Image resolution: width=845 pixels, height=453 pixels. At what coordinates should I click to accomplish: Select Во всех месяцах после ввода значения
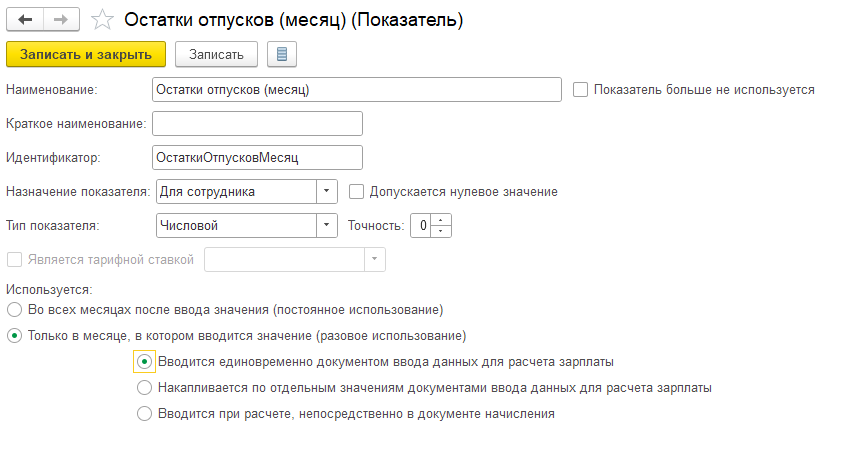[x=15, y=310]
